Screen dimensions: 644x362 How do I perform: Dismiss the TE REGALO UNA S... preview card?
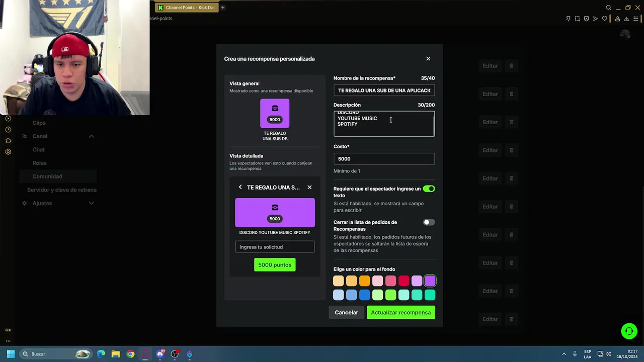pos(309,187)
